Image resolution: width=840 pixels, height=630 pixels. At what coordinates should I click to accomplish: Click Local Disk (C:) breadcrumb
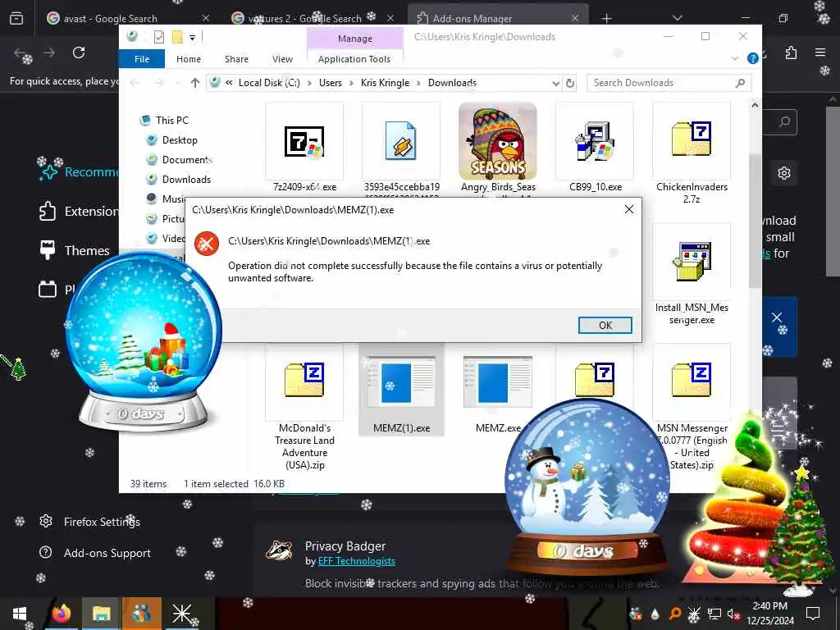click(x=269, y=83)
